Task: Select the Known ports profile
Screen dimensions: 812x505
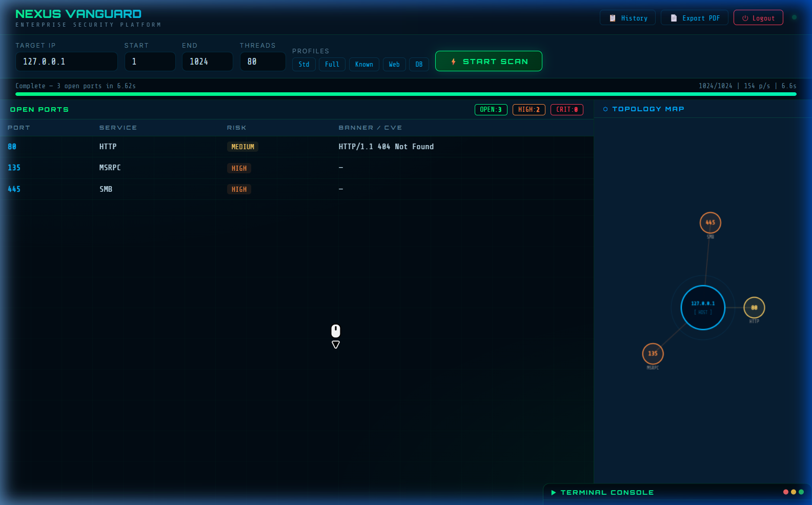Action: point(364,64)
